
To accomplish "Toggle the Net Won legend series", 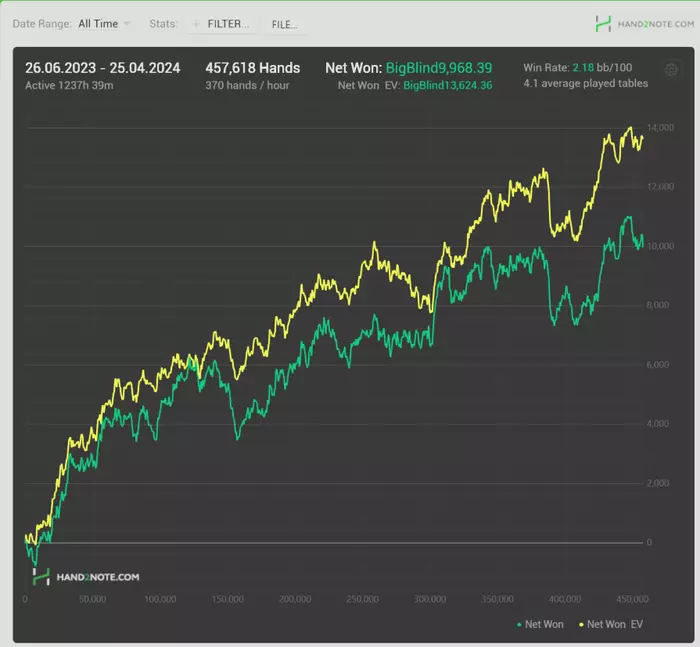I will (x=544, y=624).
